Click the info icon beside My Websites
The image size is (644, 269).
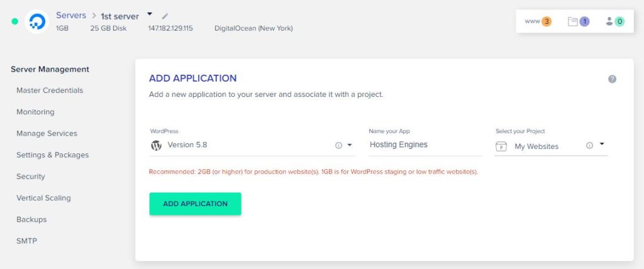click(x=589, y=145)
